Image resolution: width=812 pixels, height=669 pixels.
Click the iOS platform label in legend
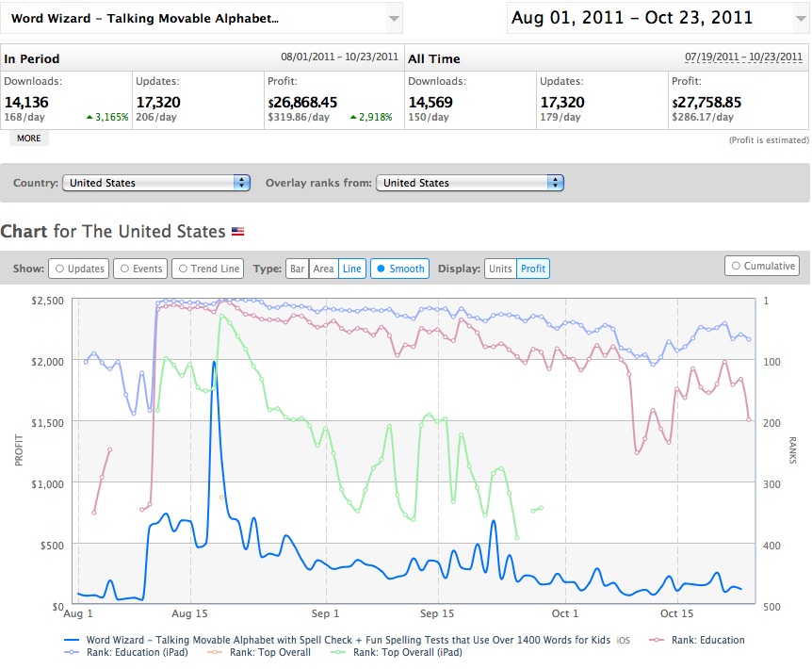click(x=624, y=641)
